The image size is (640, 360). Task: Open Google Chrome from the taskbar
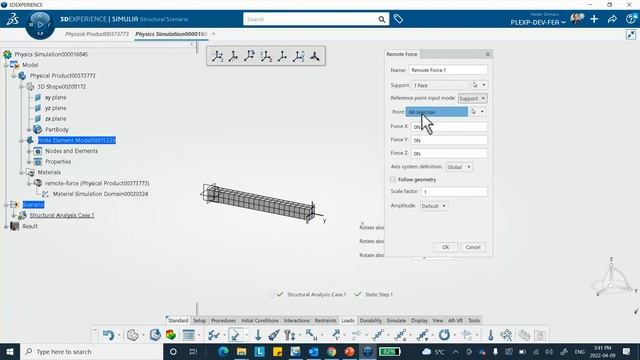tap(331, 351)
